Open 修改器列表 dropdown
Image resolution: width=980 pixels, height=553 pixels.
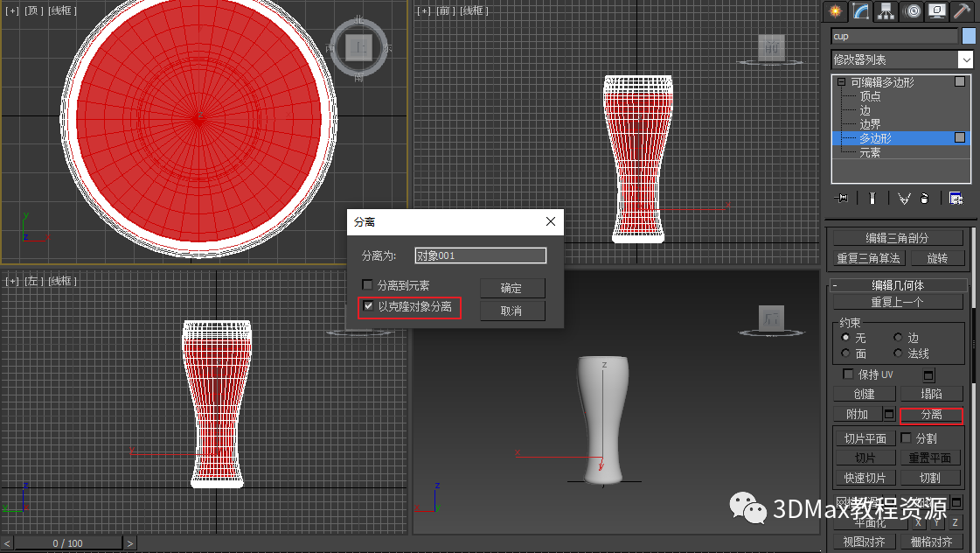click(x=966, y=60)
